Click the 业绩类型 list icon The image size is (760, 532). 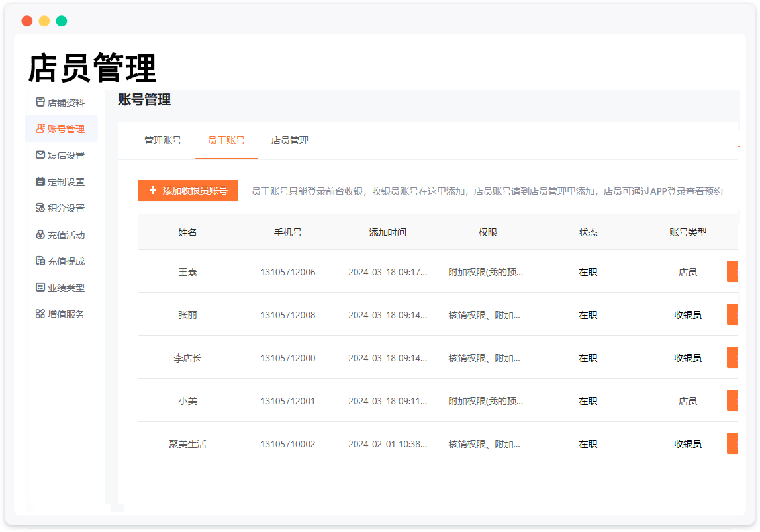tap(40, 288)
